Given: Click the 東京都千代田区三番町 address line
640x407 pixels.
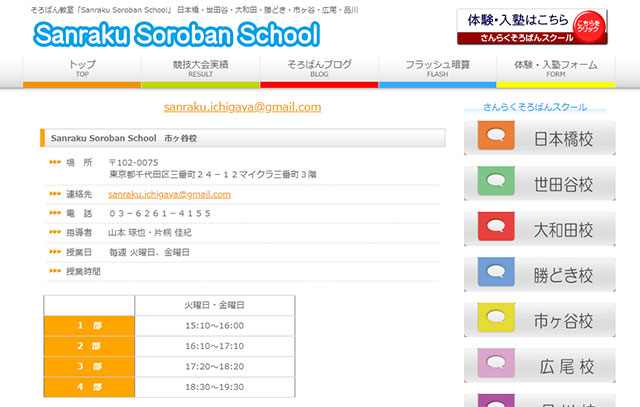Looking at the screenshot, I should click(x=213, y=174).
